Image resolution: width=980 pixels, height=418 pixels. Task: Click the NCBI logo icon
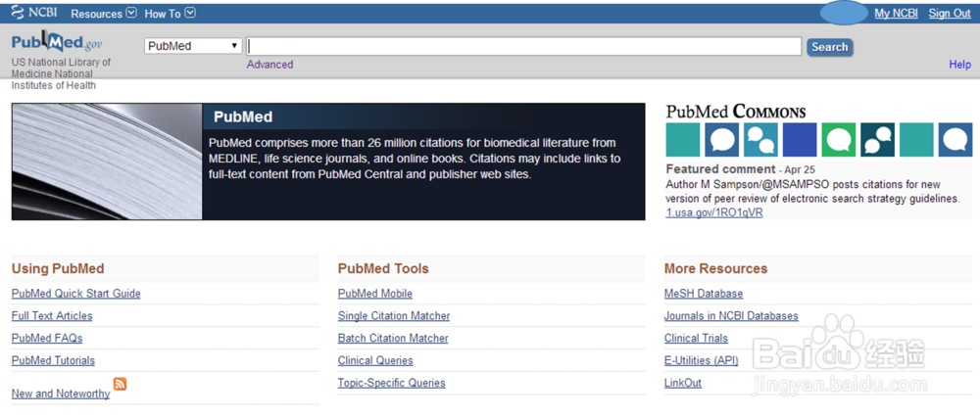[35, 13]
